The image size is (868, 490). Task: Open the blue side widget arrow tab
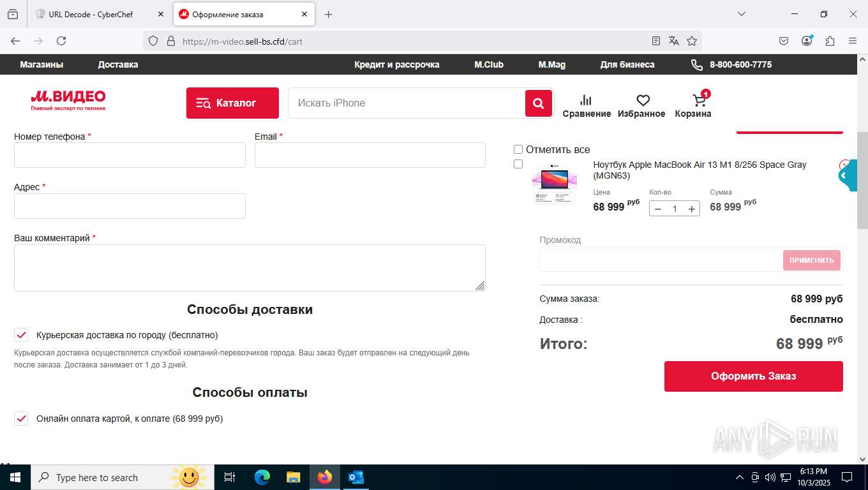(x=847, y=175)
